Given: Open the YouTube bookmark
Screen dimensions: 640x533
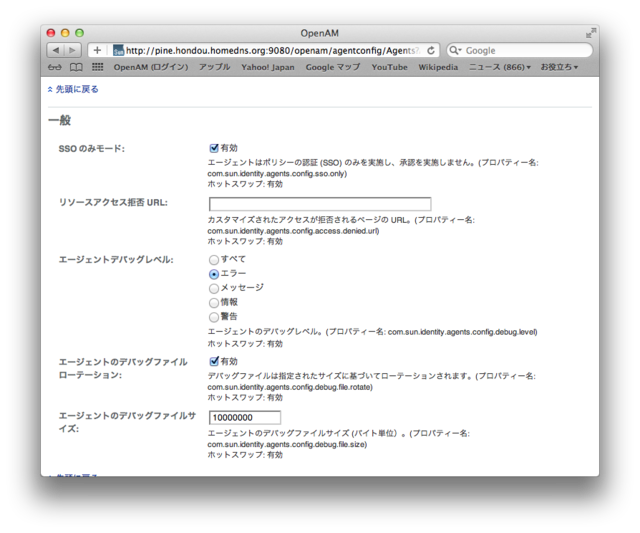Looking at the screenshot, I should [x=389, y=67].
